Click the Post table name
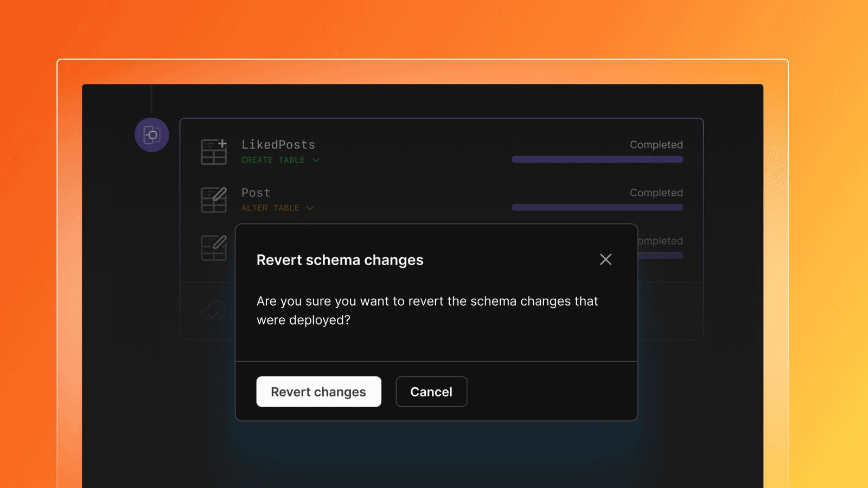 [x=256, y=193]
